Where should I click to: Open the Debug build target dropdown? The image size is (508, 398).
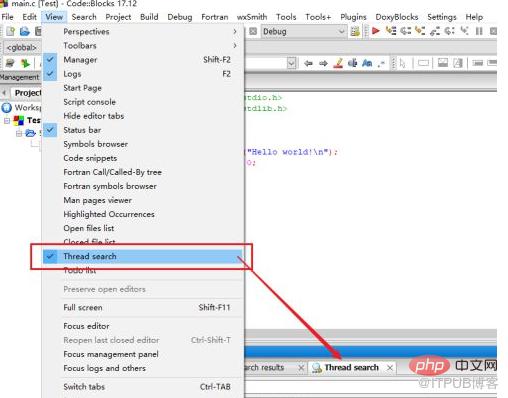pyautogui.click(x=303, y=31)
